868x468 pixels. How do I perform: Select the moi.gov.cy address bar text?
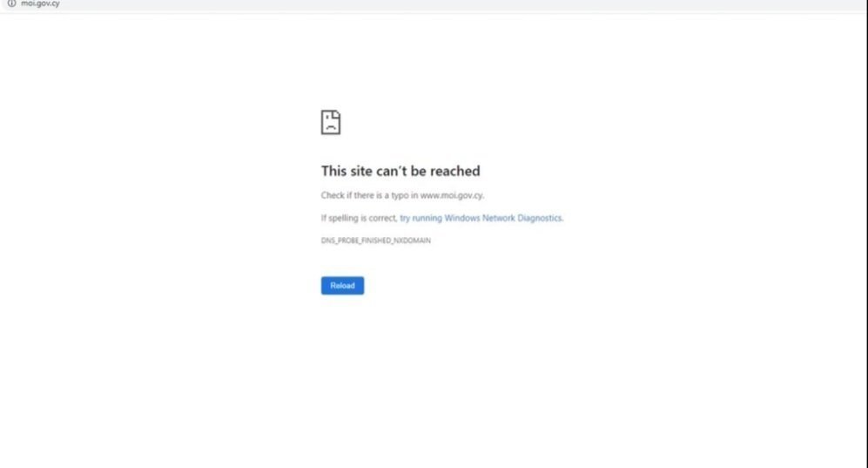tap(40, 3)
